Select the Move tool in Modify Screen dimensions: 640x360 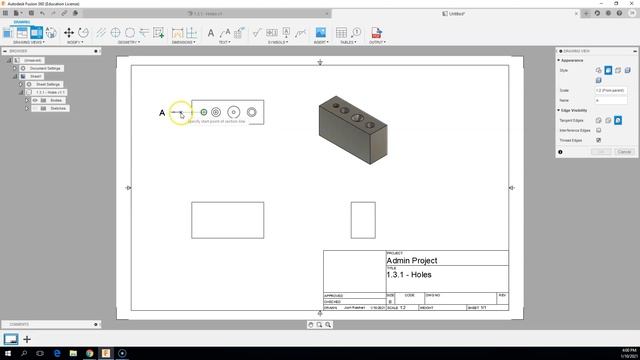(69, 33)
